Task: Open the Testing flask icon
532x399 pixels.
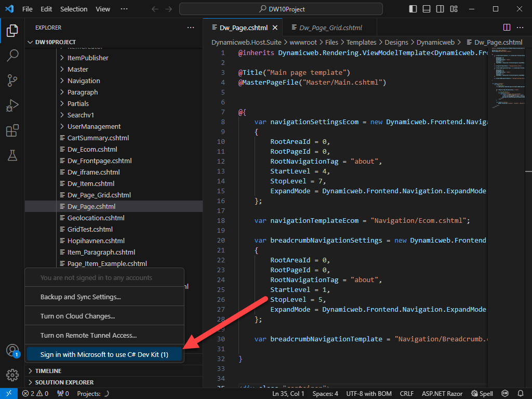Action: tap(12, 155)
